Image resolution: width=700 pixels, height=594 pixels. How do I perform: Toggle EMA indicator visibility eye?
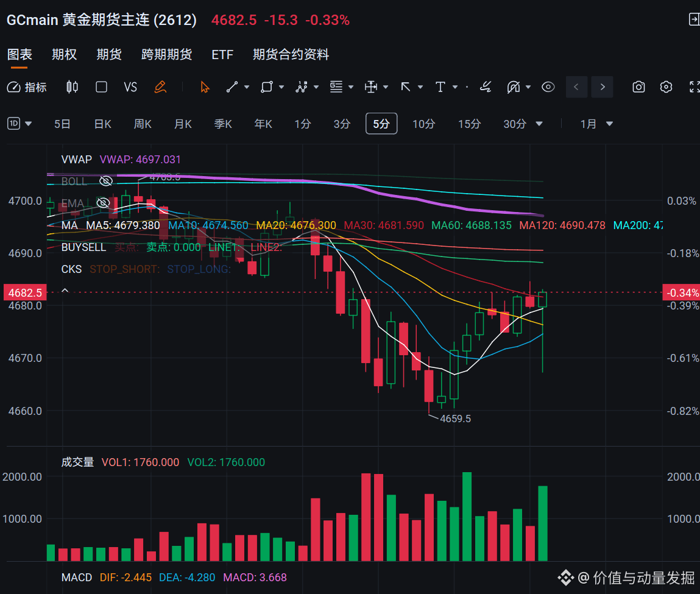(x=103, y=203)
